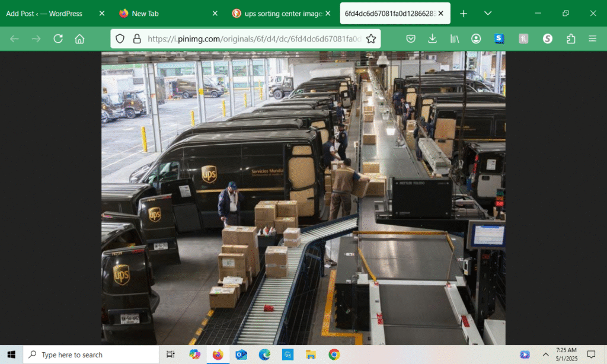Open the blue S extension icon
607x364 pixels.
(499, 39)
